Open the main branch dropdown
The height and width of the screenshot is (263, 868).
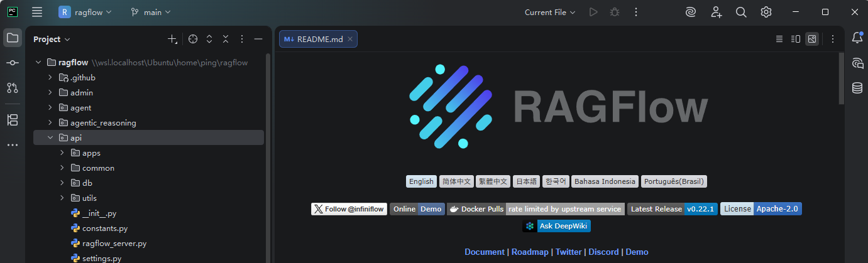click(150, 12)
